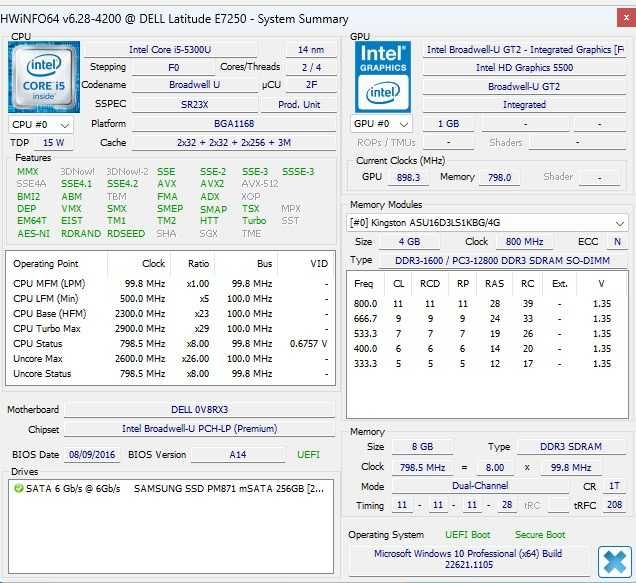Screen dimensions: 636x583
Task: Click the green UEFI Boot label
Action: [x=467, y=535]
